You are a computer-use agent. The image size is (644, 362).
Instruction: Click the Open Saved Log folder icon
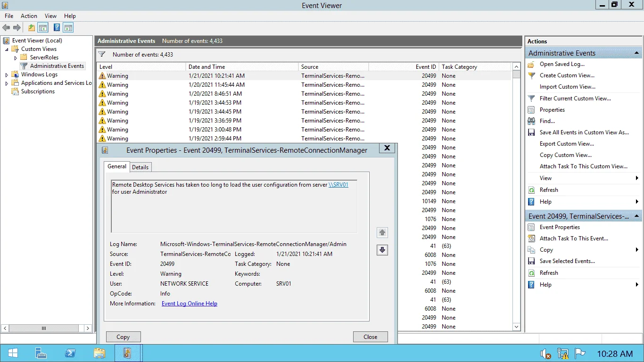531,64
